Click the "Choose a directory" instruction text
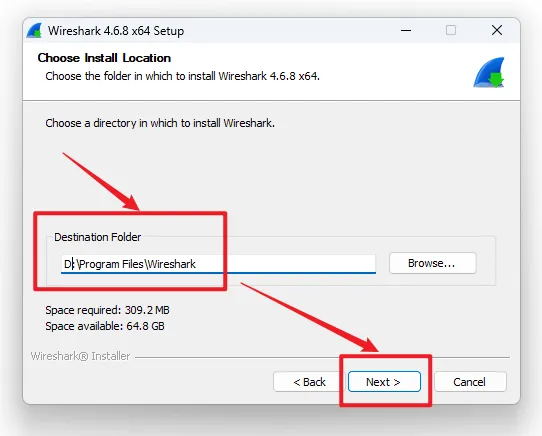542x436 pixels. click(x=160, y=123)
